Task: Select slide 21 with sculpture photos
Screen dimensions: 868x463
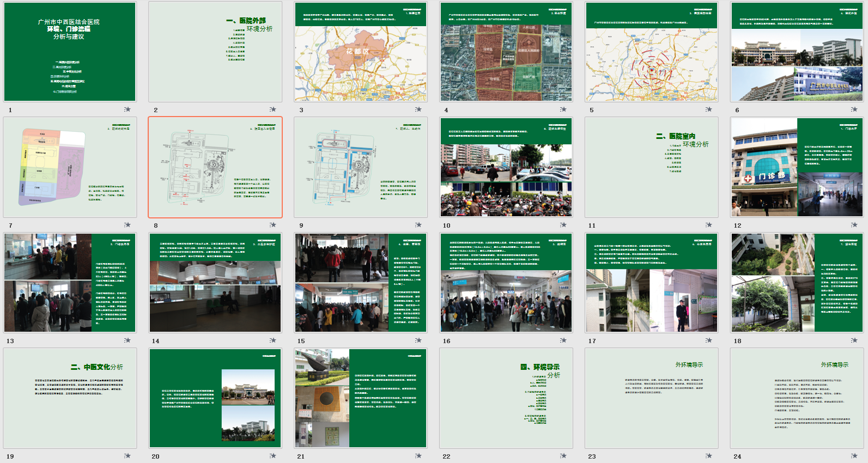Action: 361,398
